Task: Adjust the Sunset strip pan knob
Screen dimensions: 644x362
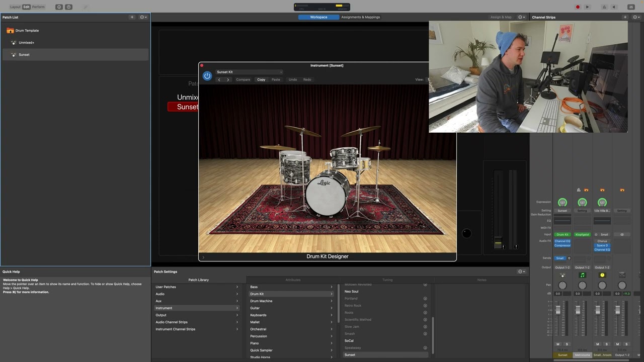Action: click(x=562, y=286)
